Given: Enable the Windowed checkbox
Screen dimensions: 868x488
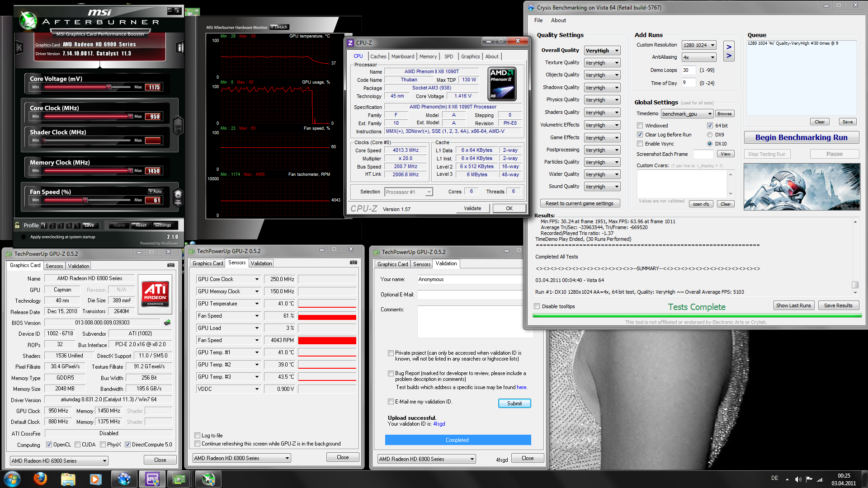Looking at the screenshot, I should tap(640, 126).
